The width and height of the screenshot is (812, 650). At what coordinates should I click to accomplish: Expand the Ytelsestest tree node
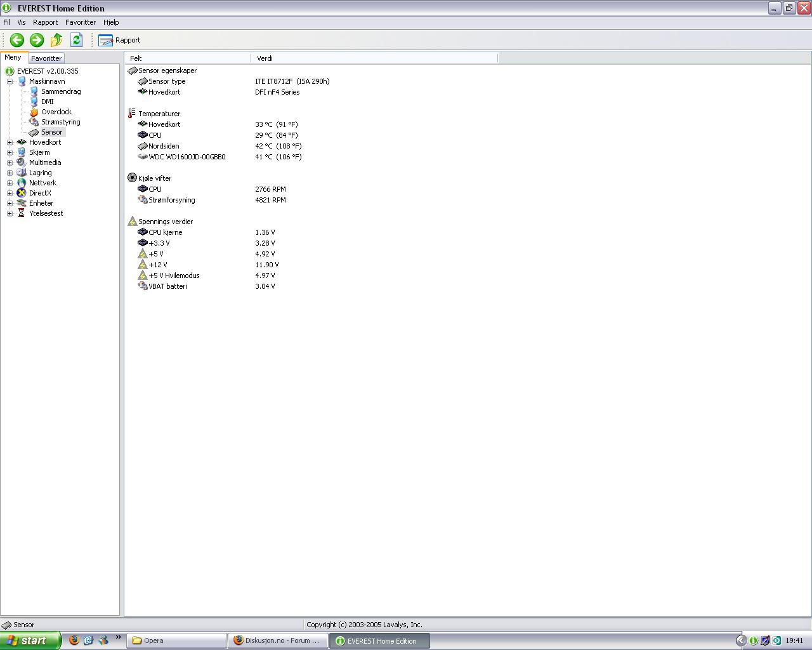[x=10, y=213]
